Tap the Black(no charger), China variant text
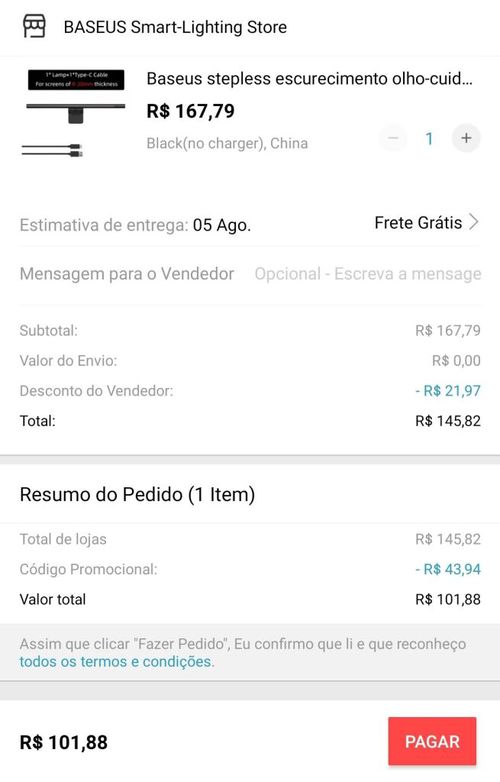Screen dimensions: 500x782 click(x=227, y=144)
